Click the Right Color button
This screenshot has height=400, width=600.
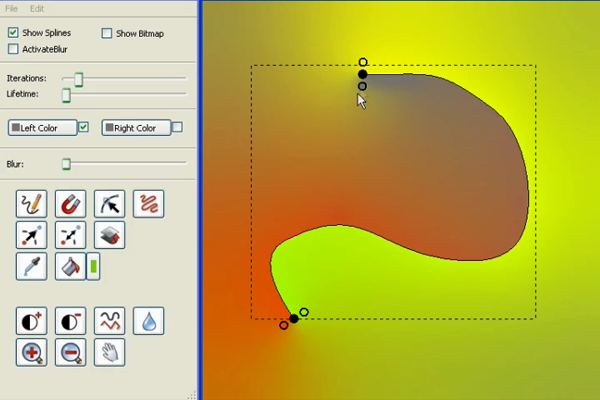(x=136, y=128)
